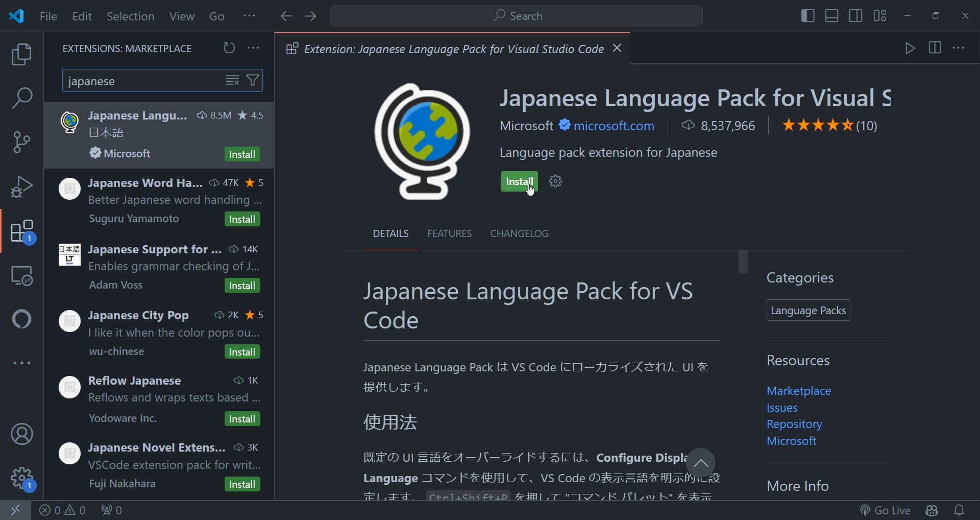980x520 pixels.
Task: Open the GitHub icon in activity bar
Action: 21,319
